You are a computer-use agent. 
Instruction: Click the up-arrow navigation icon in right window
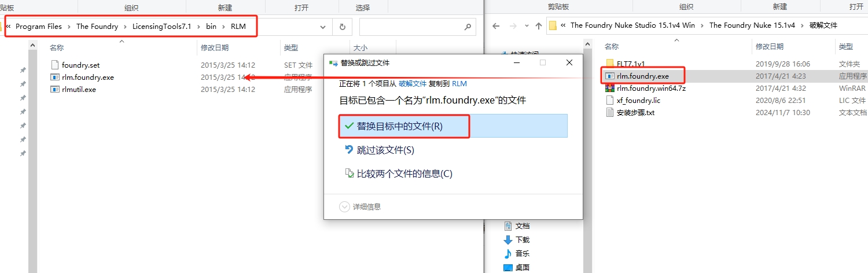[539, 25]
